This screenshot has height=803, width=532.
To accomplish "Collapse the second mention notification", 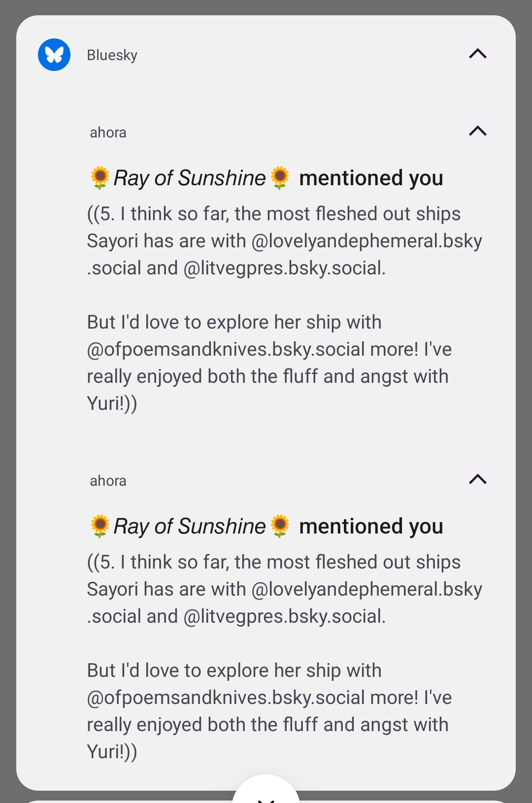I will tap(477, 479).
